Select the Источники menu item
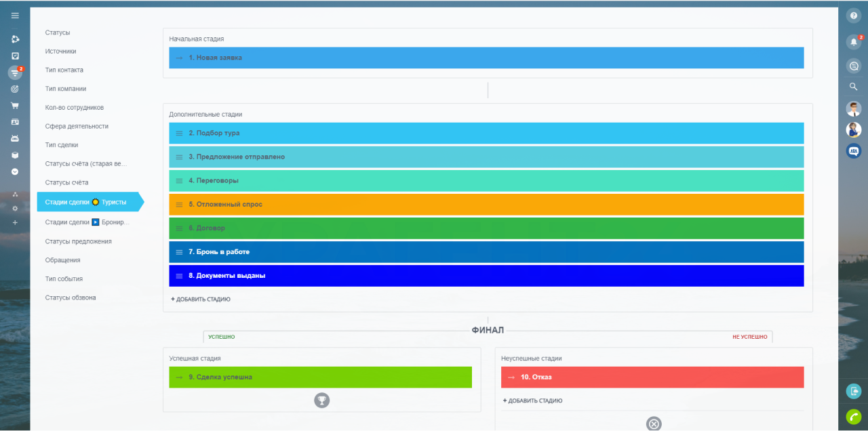The image size is (868, 431). [x=60, y=51]
